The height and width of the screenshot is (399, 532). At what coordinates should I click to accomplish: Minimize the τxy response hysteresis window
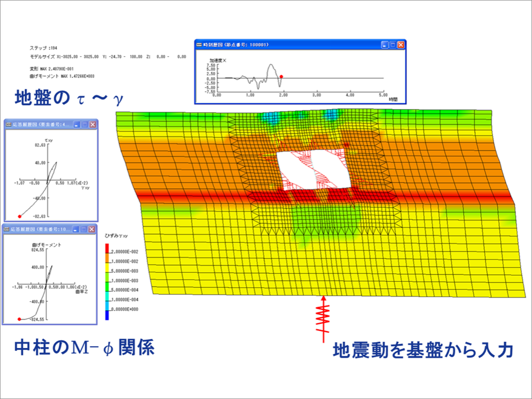[x=77, y=125]
